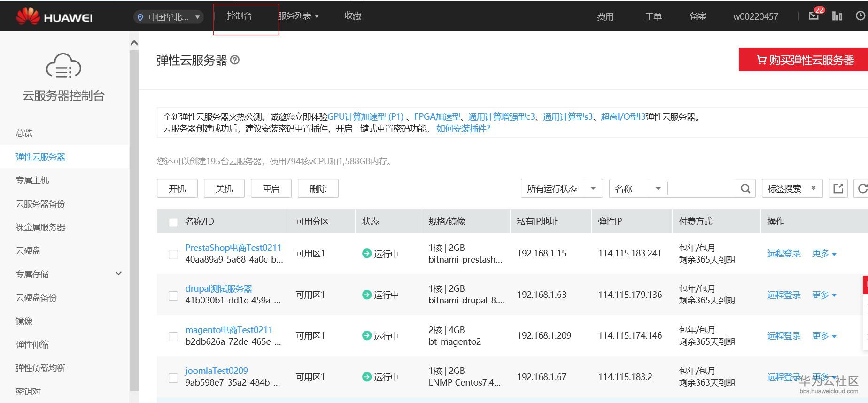Click the location pin region icon
Image resolution: width=868 pixels, height=403 pixels.
point(140,17)
